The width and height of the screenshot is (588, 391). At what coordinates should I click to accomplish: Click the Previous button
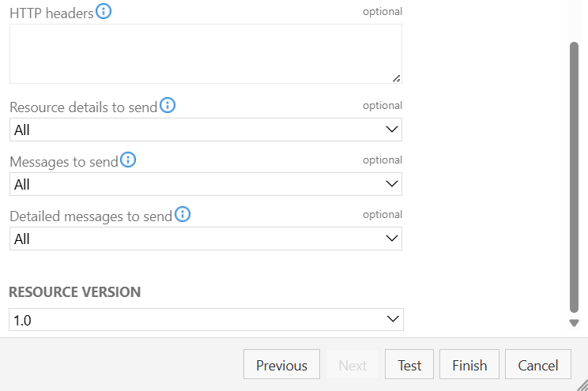pos(281,366)
